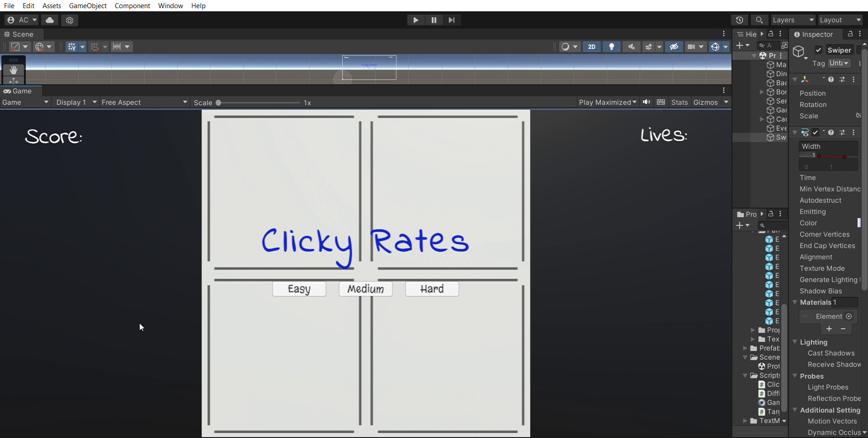Toggle the Swiper object active checkbox
Image resolution: width=868 pixels, height=438 pixels.
(819, 50)
